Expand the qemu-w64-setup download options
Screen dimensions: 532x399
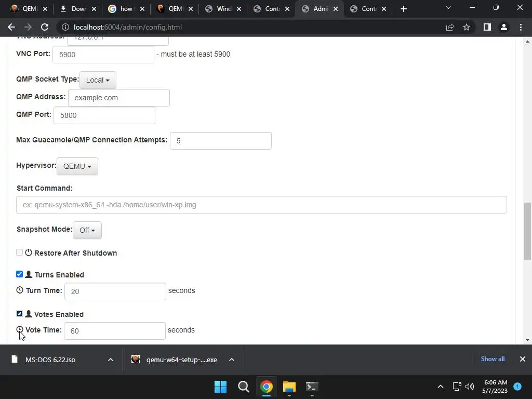point(232,360)
